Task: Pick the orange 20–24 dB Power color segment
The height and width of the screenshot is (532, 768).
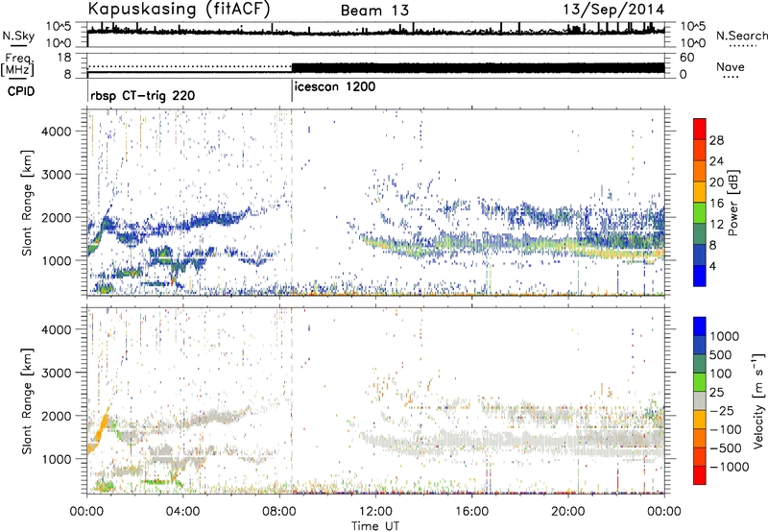Action: (x=700, y=171)
